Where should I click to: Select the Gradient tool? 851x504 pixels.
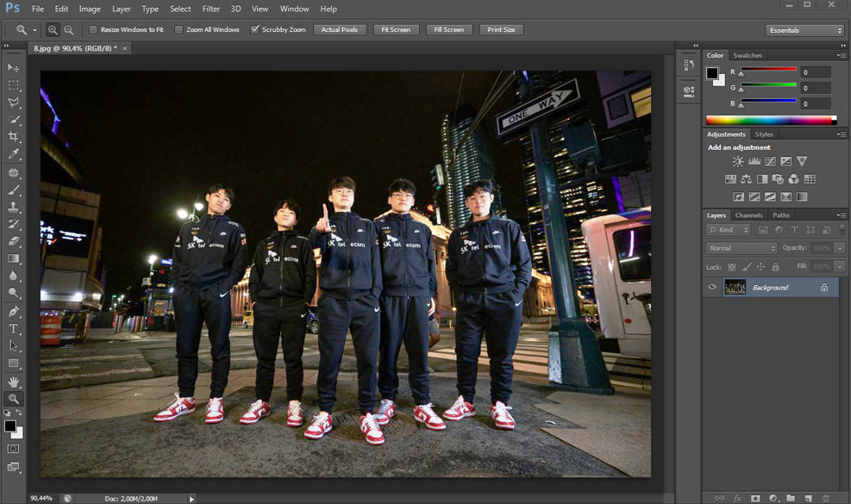(14, 258)
